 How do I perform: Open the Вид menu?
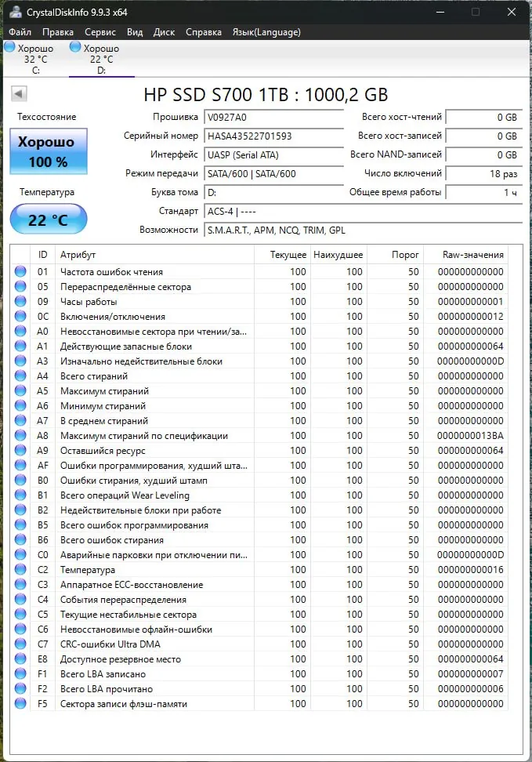pos(135,32)
